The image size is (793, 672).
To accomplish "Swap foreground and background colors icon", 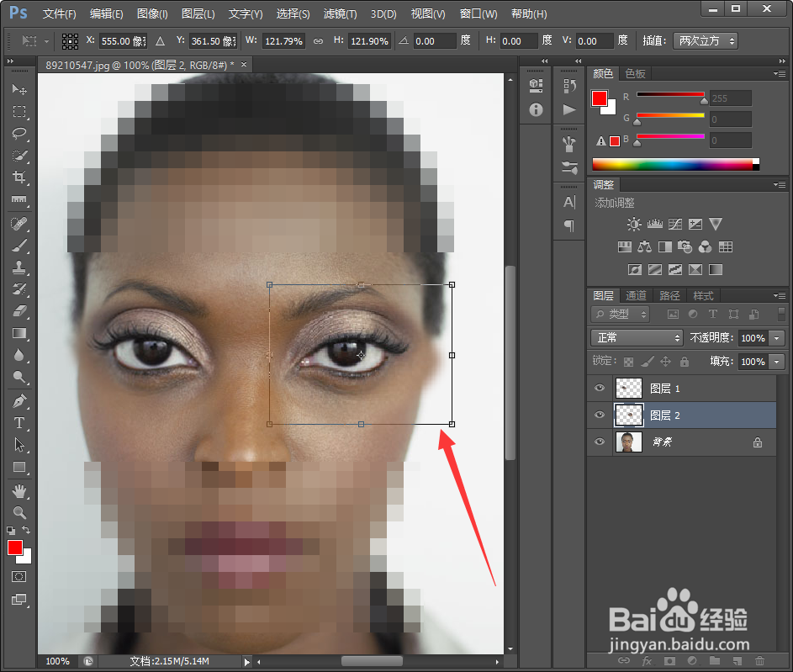I will click(x=26, y=530).
